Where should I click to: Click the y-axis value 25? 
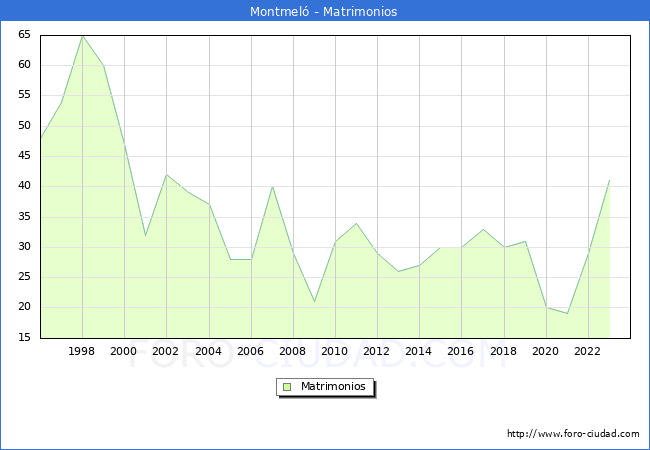24,276
